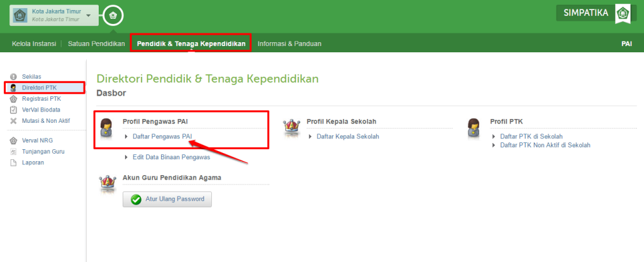Open Daftar PTK Non Aktif di Sekolah link

[x=545, y=145]
